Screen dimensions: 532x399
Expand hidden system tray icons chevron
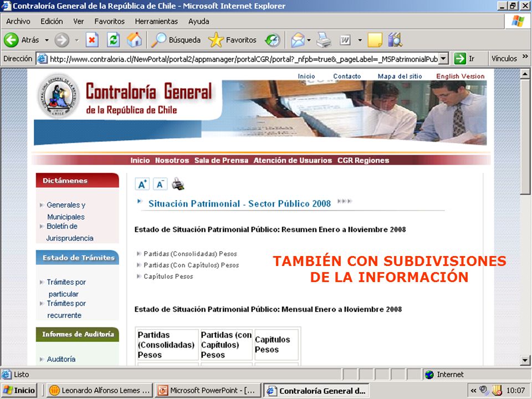pos(473,391)
